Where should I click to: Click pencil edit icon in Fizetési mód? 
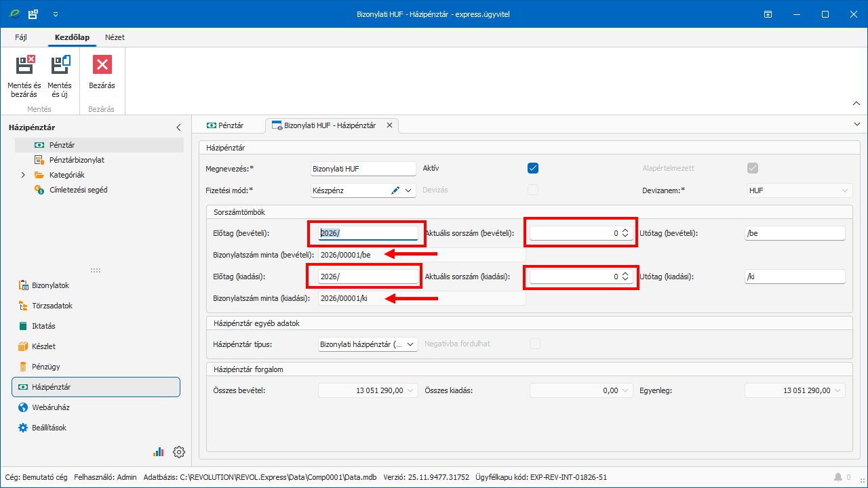(395, 190)
